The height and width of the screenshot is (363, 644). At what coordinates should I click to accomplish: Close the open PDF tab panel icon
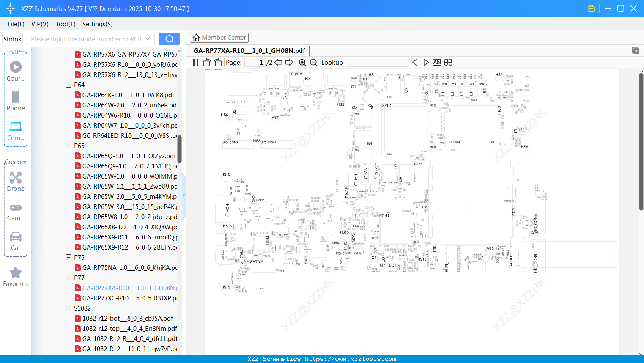tap(635, 50)
